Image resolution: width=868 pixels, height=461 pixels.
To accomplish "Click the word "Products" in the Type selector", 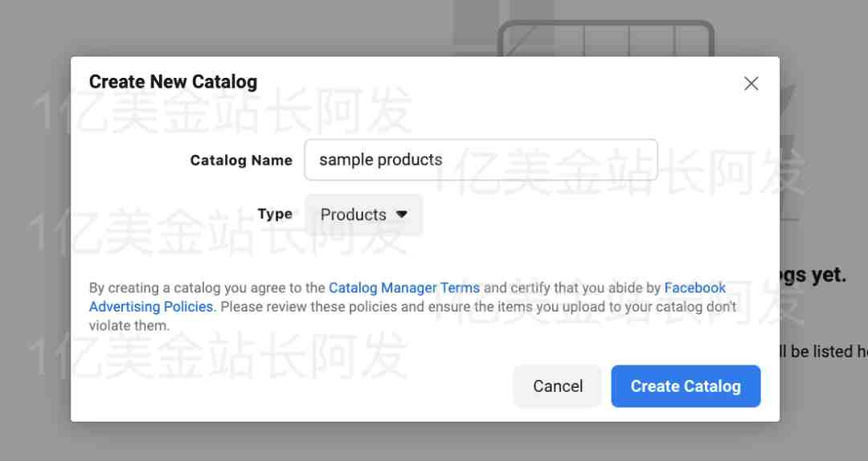I will tap(353, 214).
